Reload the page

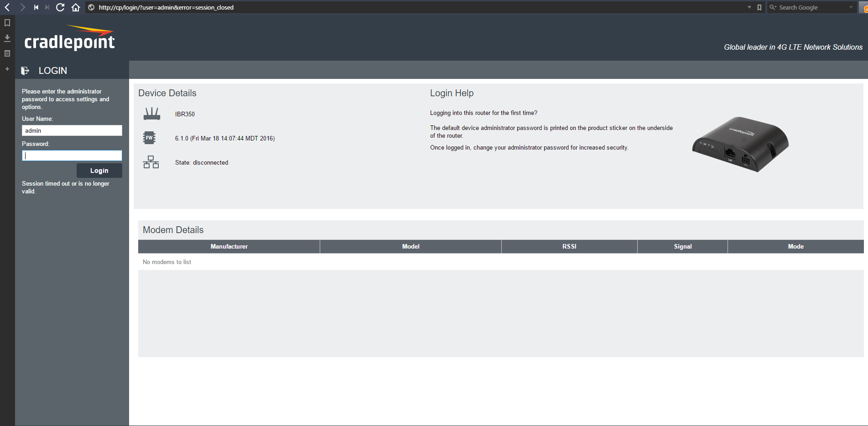tap(60, 7)
